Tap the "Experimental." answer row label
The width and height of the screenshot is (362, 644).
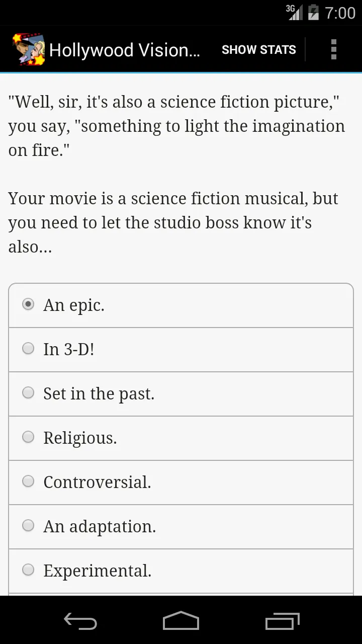point(97,571)
